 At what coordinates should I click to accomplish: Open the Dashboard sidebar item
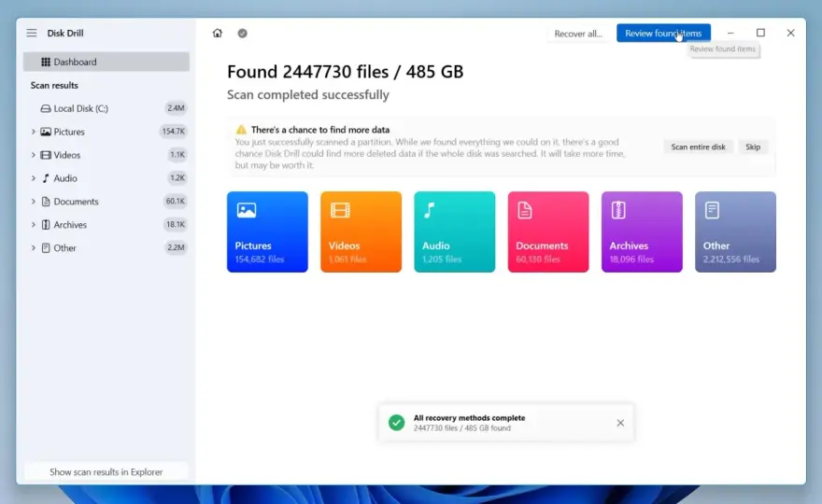coord(106,62)
